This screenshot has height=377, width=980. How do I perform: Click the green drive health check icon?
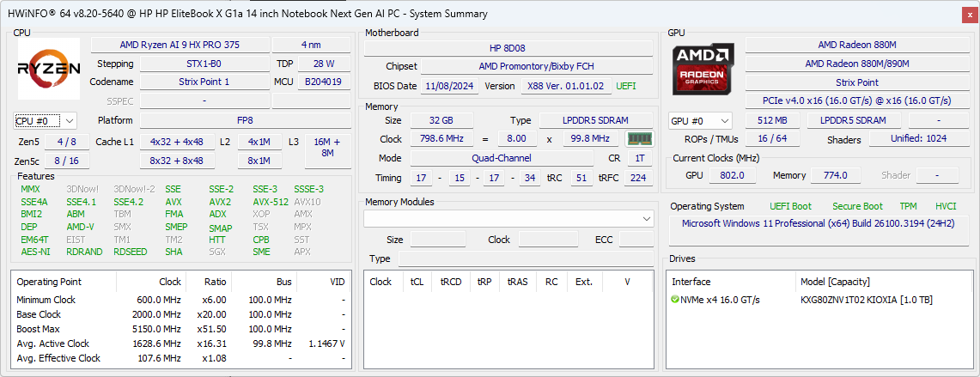[x=675, y=300]
